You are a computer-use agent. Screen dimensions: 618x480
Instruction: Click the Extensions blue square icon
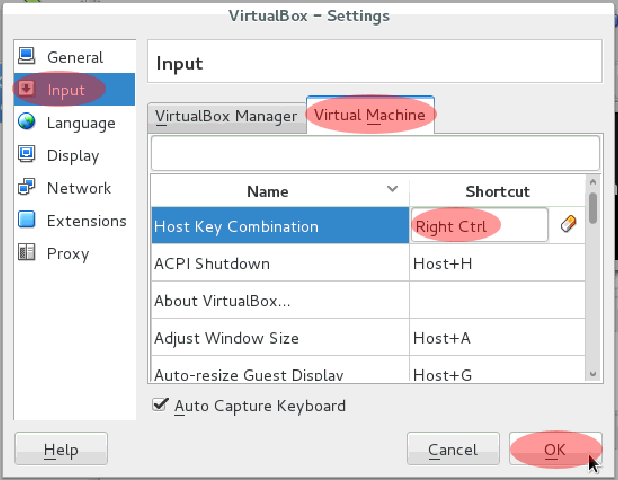pyautogui.click(x=26, y=220)
